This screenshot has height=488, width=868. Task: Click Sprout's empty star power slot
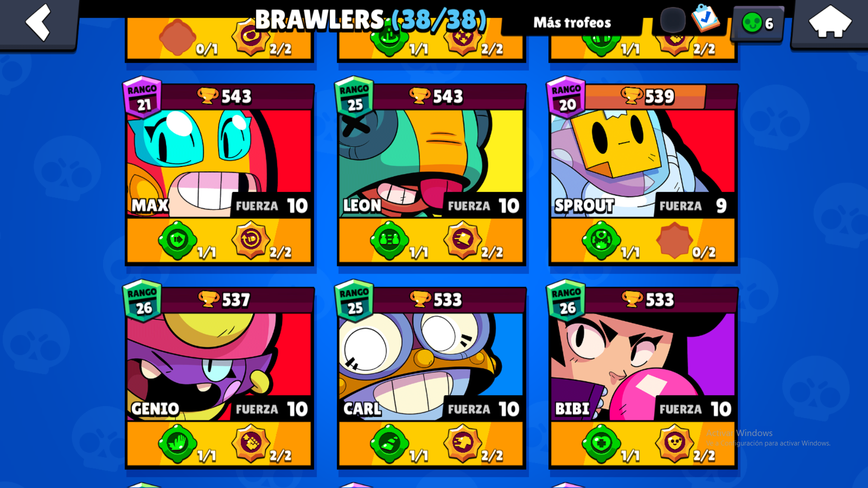pyautogui.click(x=674, y=240)
